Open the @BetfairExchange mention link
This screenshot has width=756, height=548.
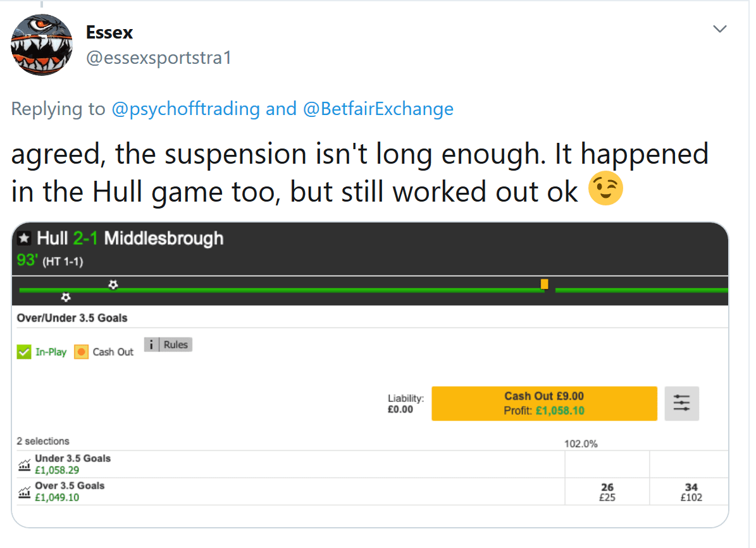378,109
